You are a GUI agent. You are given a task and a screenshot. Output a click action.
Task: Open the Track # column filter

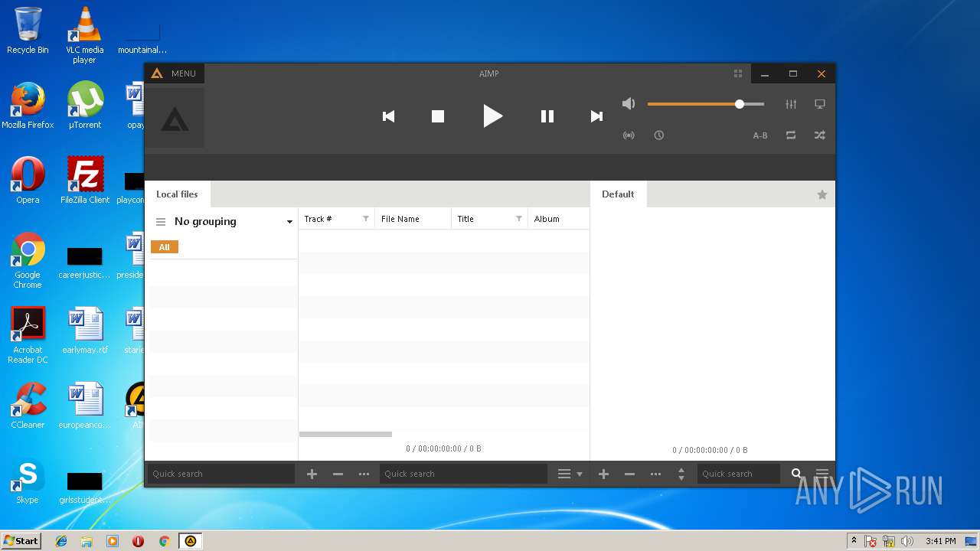coord(366,219)
